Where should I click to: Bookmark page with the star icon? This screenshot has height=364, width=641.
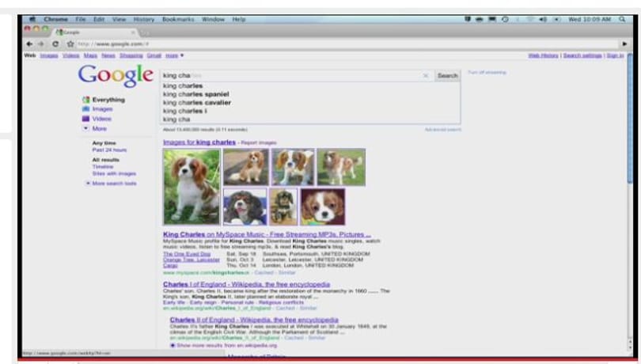(x=70, y=44)
